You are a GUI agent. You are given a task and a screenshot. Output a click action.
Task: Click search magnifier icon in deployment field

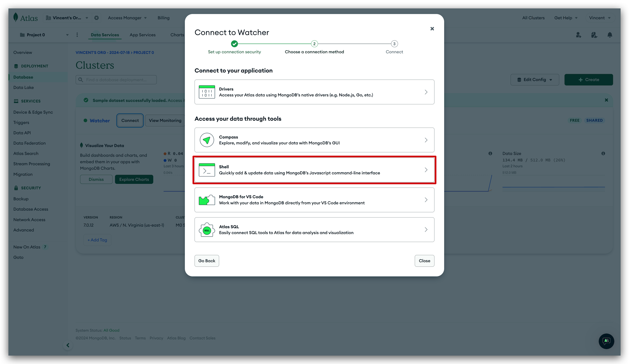pos(81,80)
